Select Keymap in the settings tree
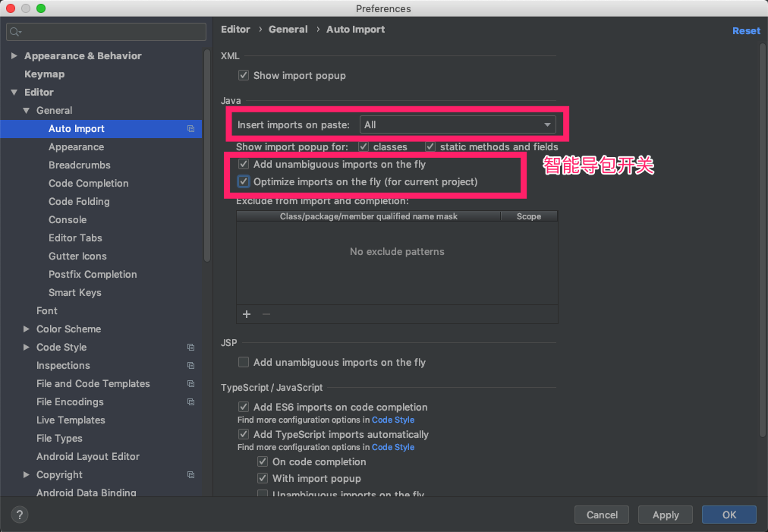 [45, 74]
